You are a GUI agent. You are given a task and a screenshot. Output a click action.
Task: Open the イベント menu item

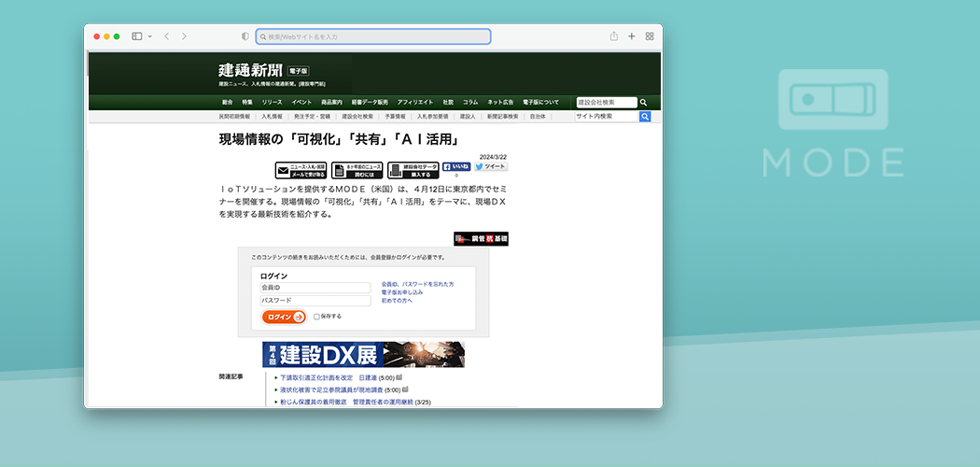pos(301,102)
